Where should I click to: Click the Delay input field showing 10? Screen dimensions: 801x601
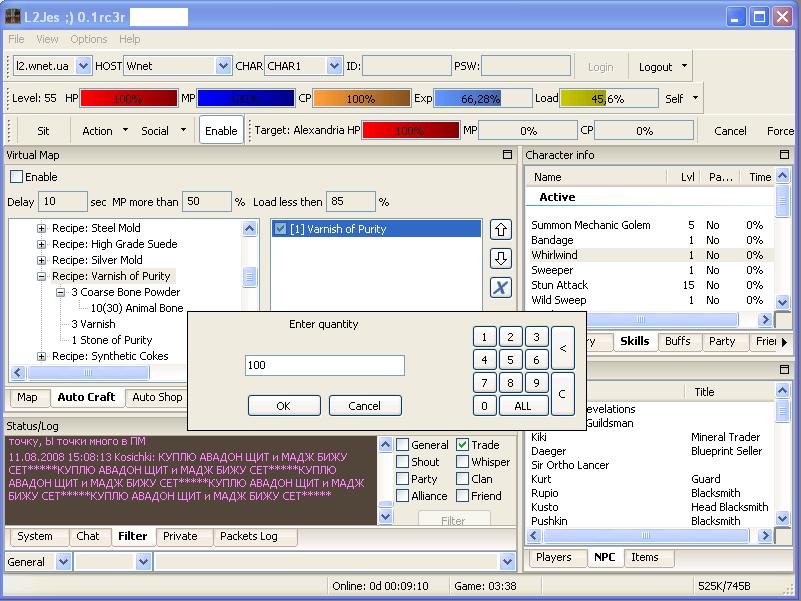(x=62, y=201)
